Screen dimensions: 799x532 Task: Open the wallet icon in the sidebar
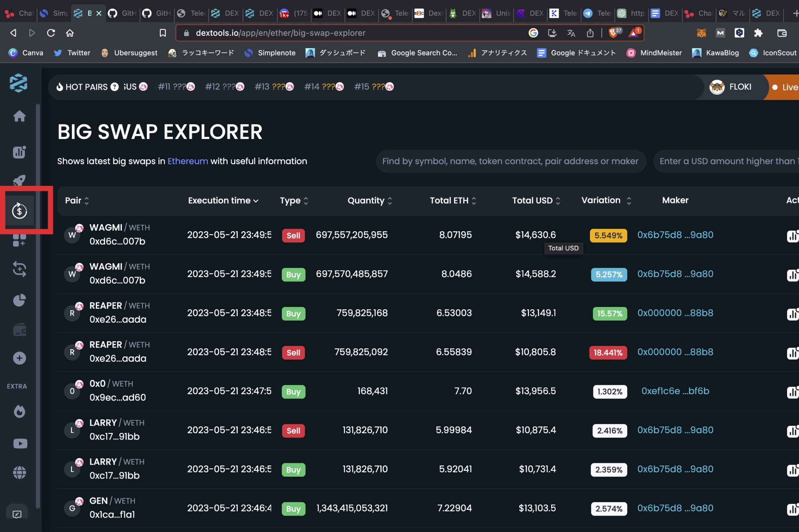(x=19, y=329)
